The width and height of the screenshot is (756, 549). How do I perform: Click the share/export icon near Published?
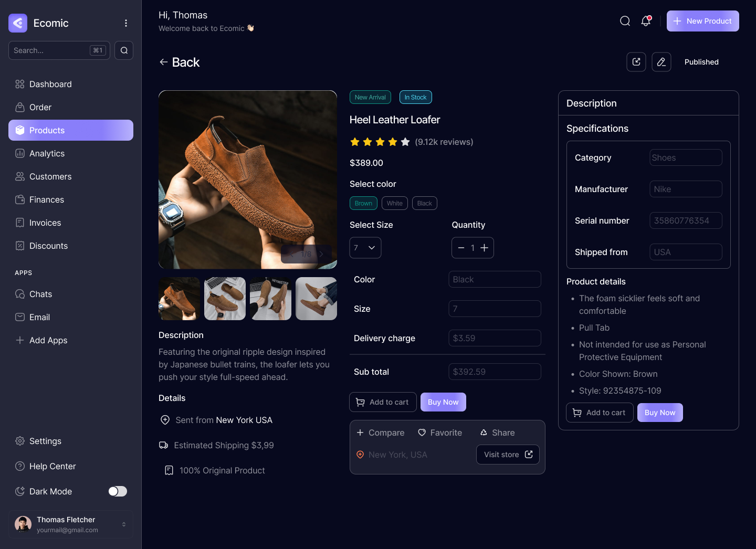(636, 62)
